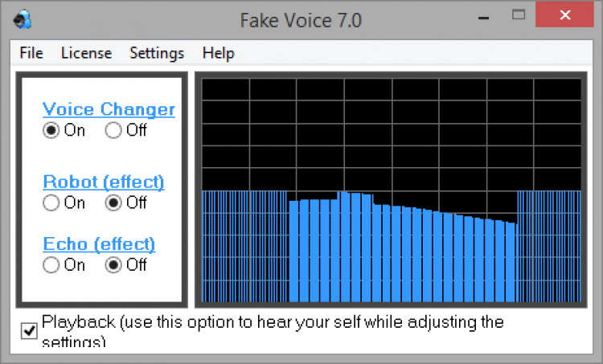Viewport: 603px width, 364px height.
Task: Turn Voice Changer Off
Action: coord(113,130)
